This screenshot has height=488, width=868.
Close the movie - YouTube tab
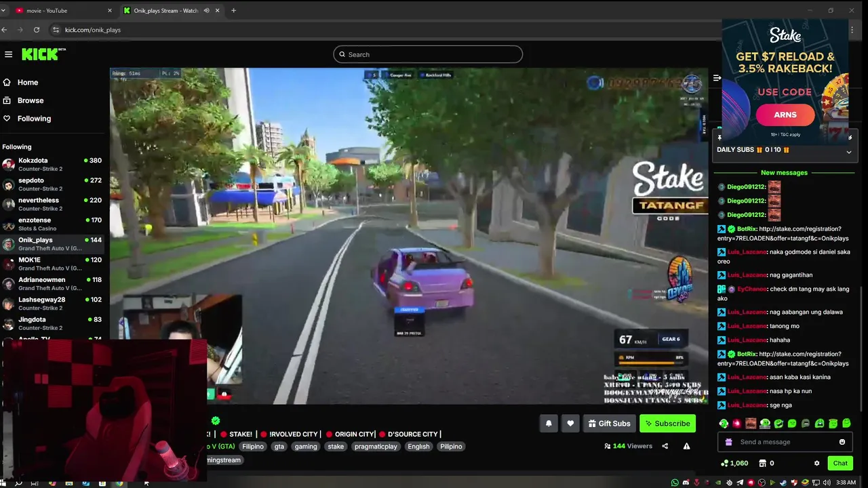point(109,10)
